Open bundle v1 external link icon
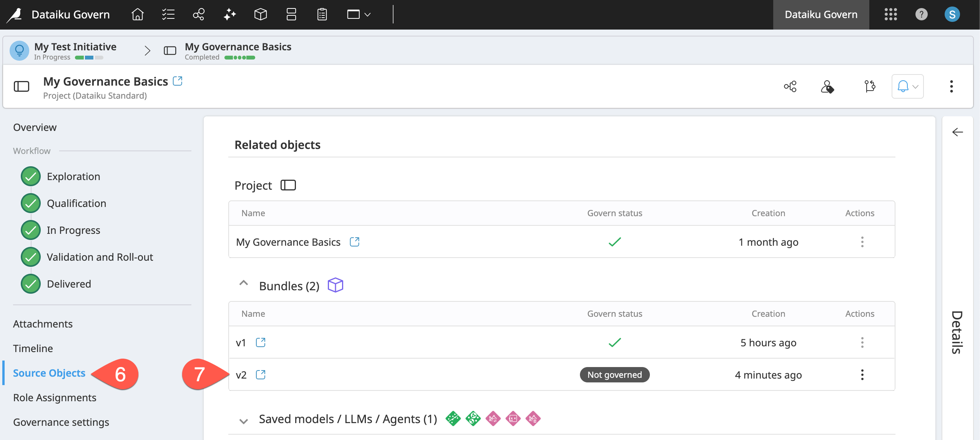 click(x=261, y=342)
